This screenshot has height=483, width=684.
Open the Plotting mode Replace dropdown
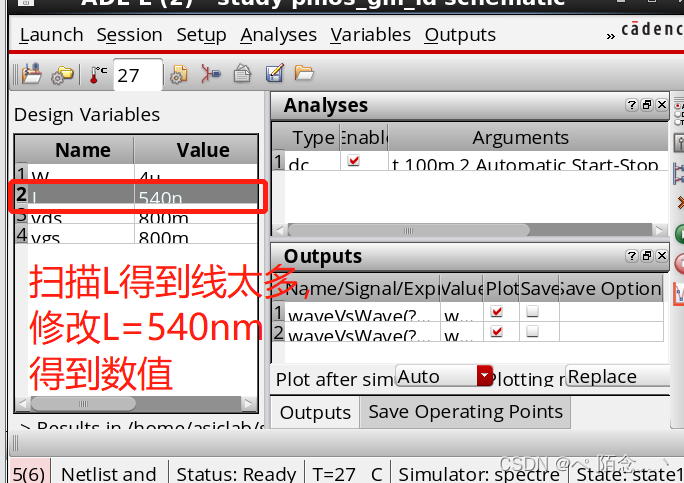pyautogui.click(x=618, y=376)
